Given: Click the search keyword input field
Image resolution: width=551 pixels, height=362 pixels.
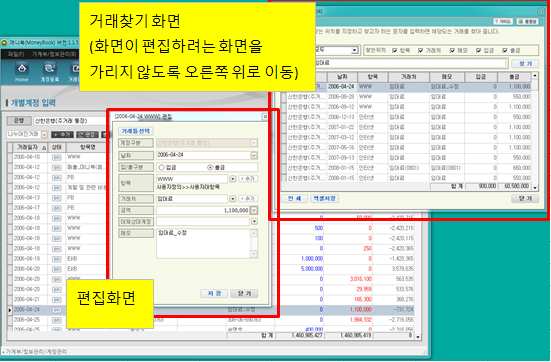Looking at the screenshot, I should tap(410, 63).
